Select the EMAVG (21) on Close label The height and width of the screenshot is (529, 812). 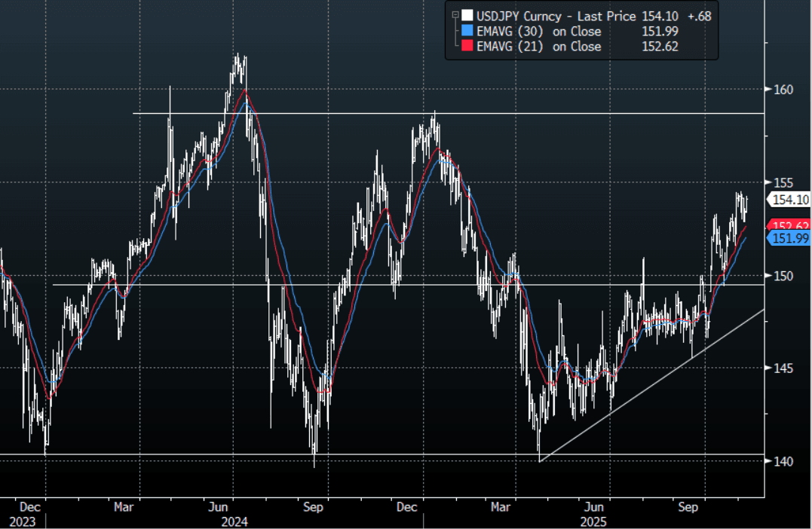tap(538, 47)
